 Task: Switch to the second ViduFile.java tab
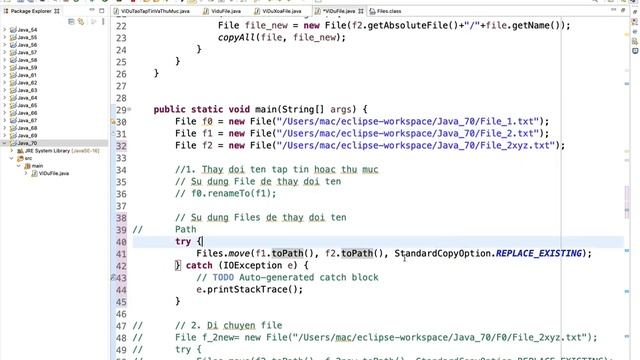[x=222, y=11]
